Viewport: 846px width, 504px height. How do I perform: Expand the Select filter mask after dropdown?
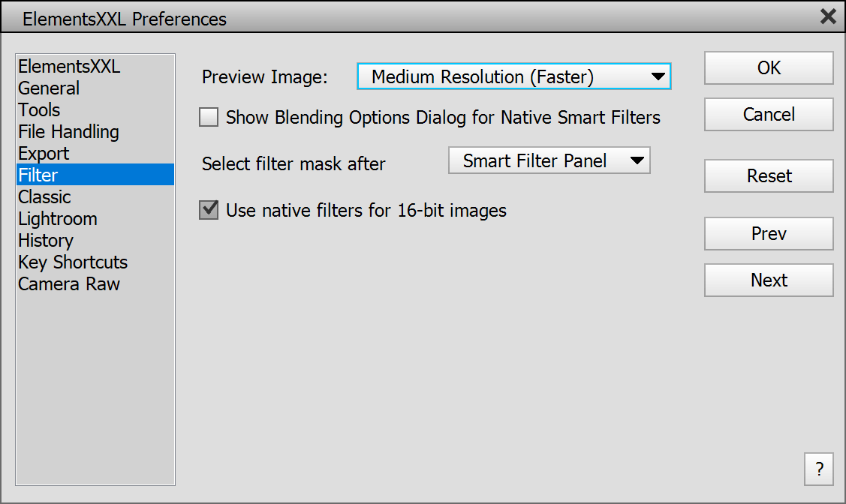click(549, 160)
